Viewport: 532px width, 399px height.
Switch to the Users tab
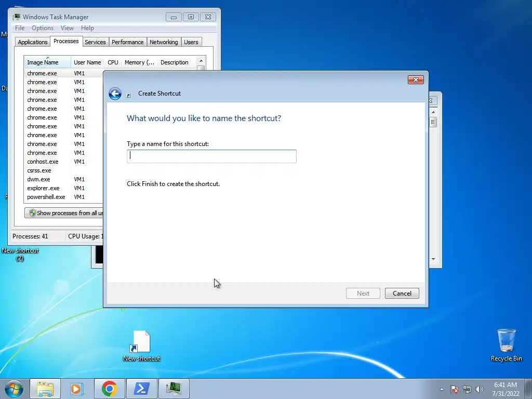pyautogui.click(x=191, y=42)
